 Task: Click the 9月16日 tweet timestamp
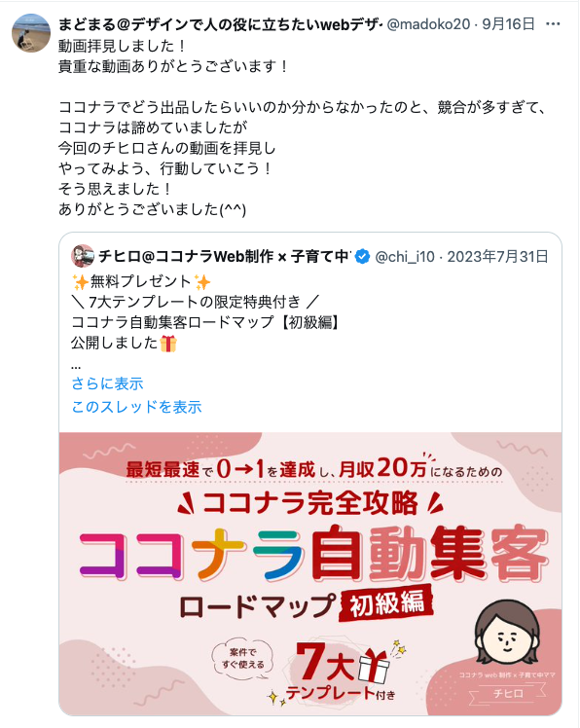tap(509, 24)
